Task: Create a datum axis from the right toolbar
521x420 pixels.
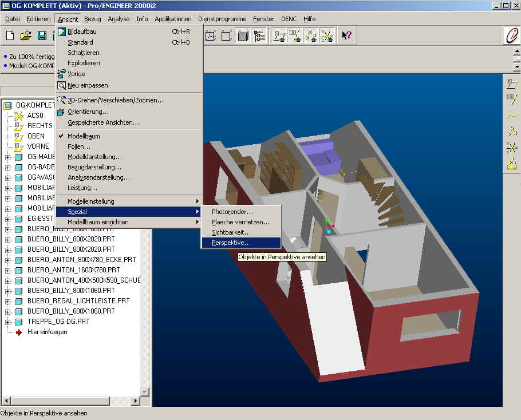Action: [x=512, y=98]
